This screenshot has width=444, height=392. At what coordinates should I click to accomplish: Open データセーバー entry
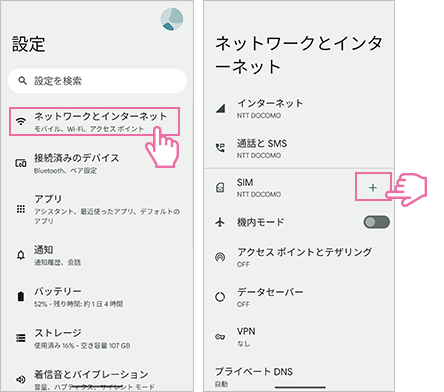tap(299, 297)
